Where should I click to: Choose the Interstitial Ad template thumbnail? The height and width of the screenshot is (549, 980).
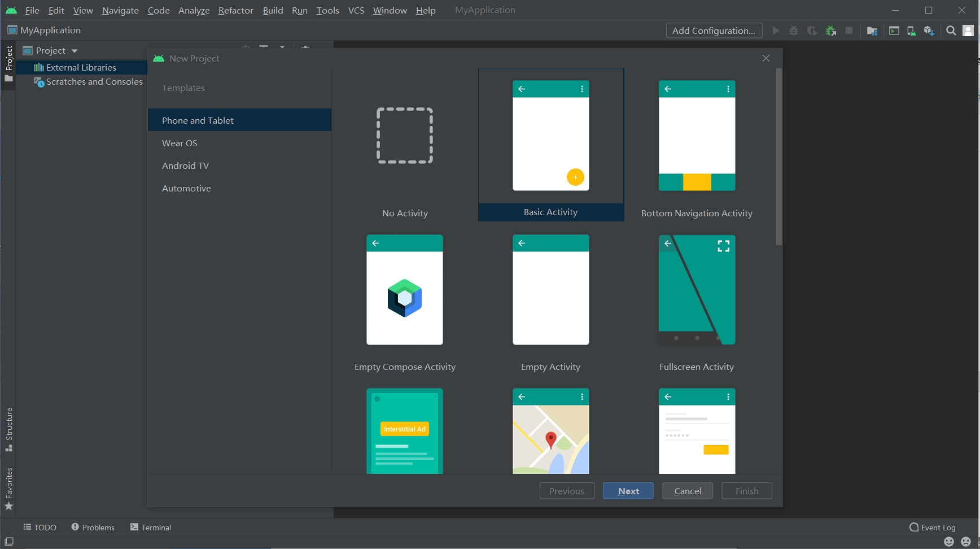pos(405,430)
